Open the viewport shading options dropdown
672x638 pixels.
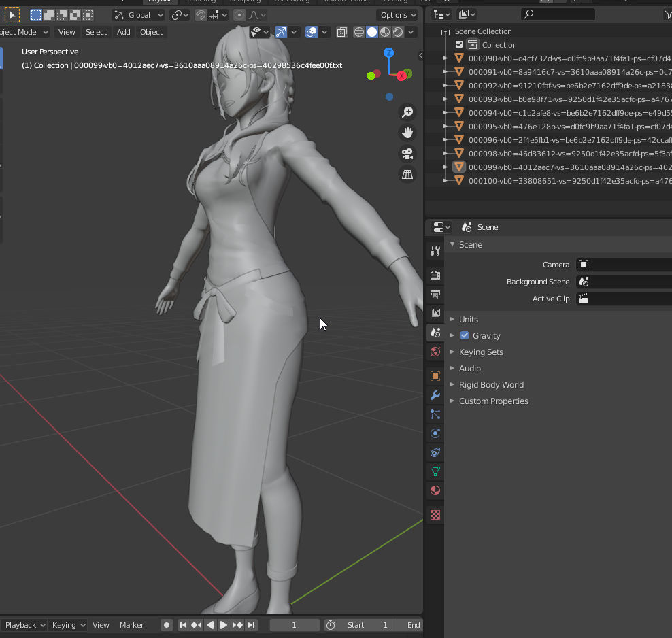pos(411,32)
